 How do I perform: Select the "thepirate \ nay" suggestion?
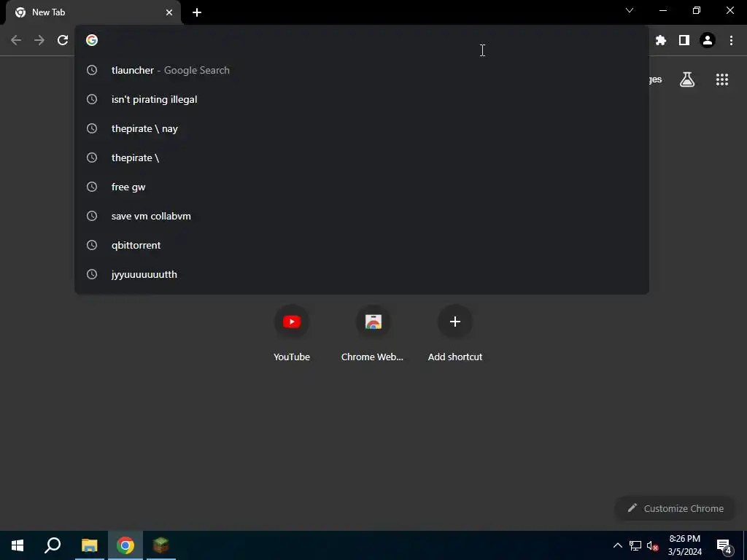362,128
